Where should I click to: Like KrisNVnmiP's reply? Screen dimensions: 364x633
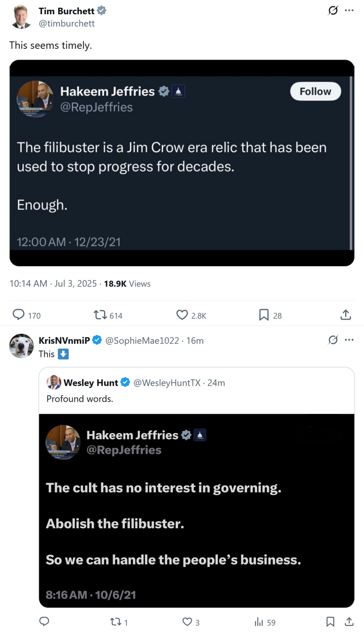pos(188,622)
